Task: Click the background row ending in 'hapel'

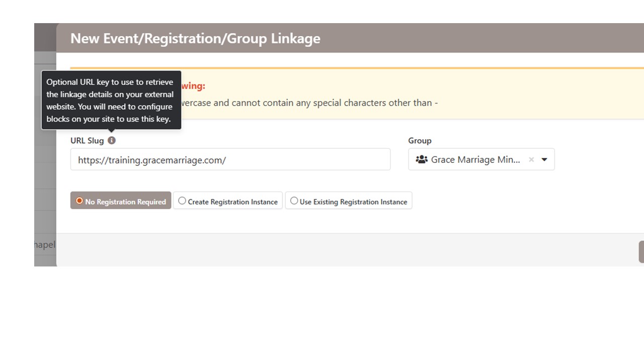Action: tap(45, 245)
